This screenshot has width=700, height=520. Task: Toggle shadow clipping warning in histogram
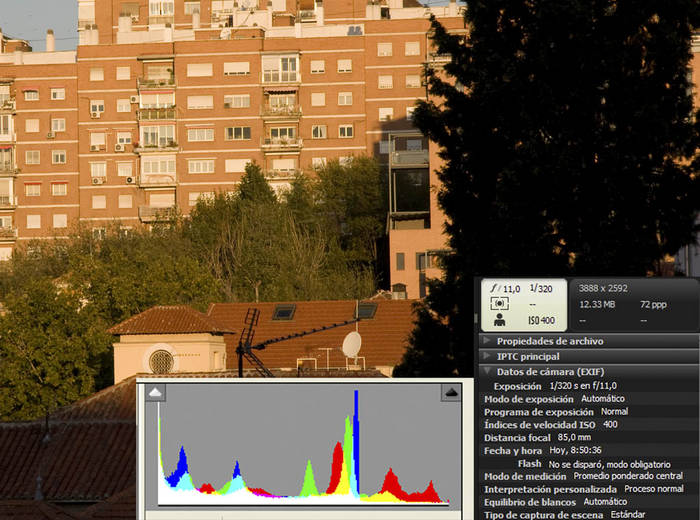coord(155,393)
